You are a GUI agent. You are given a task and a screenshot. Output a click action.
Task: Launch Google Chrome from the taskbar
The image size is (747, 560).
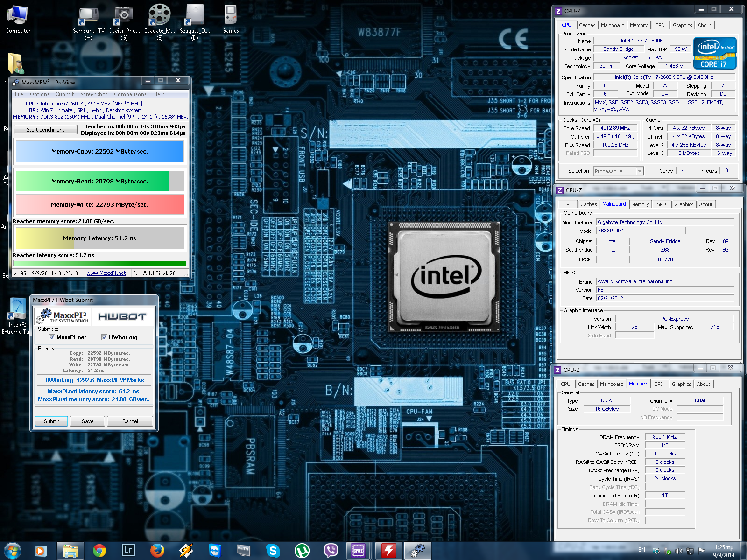pyautogui.click(x=99, y=551)
